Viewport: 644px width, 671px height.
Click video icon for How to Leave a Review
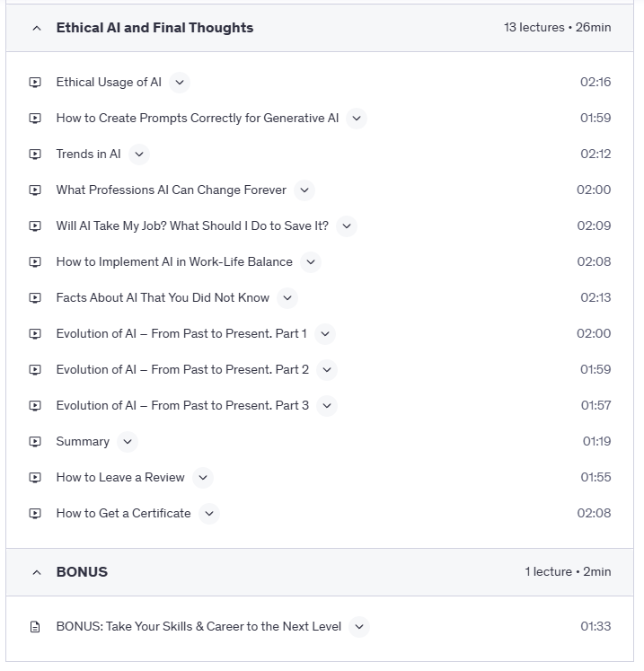tap(35, 478)
